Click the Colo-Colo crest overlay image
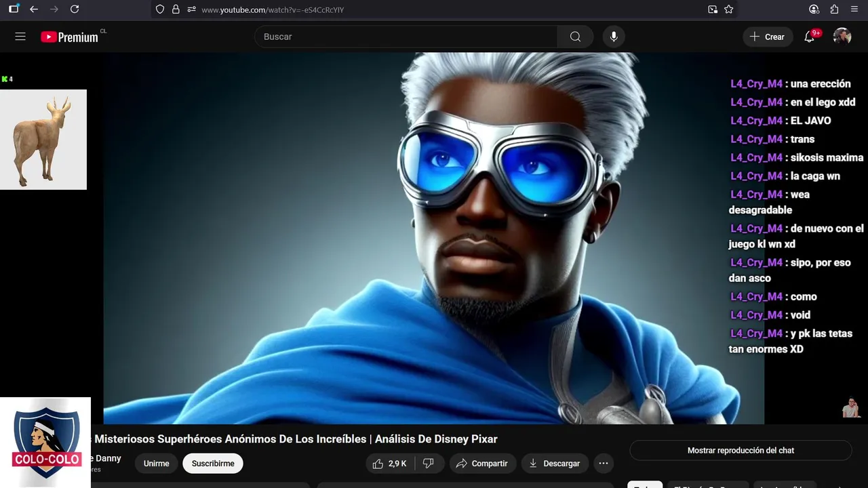868x488 pixels. (45, 443)
